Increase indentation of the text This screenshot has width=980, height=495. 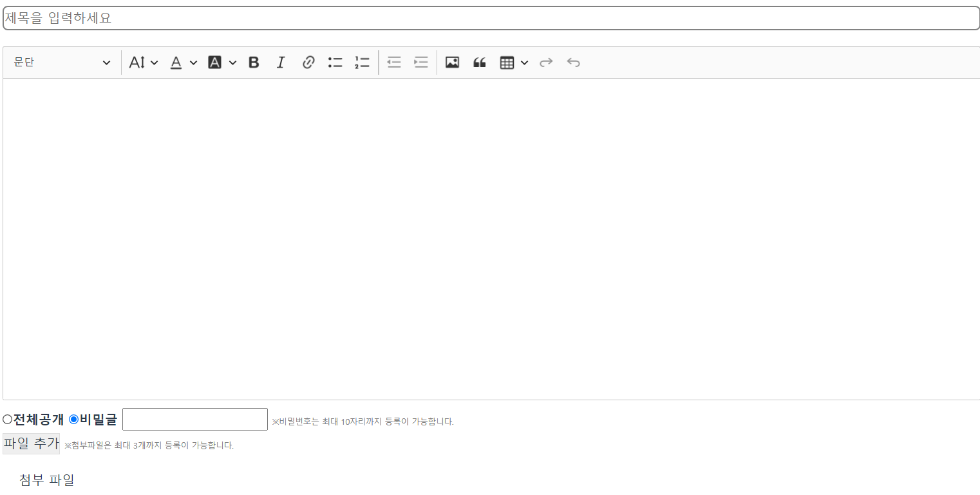[x=420, y=62]
